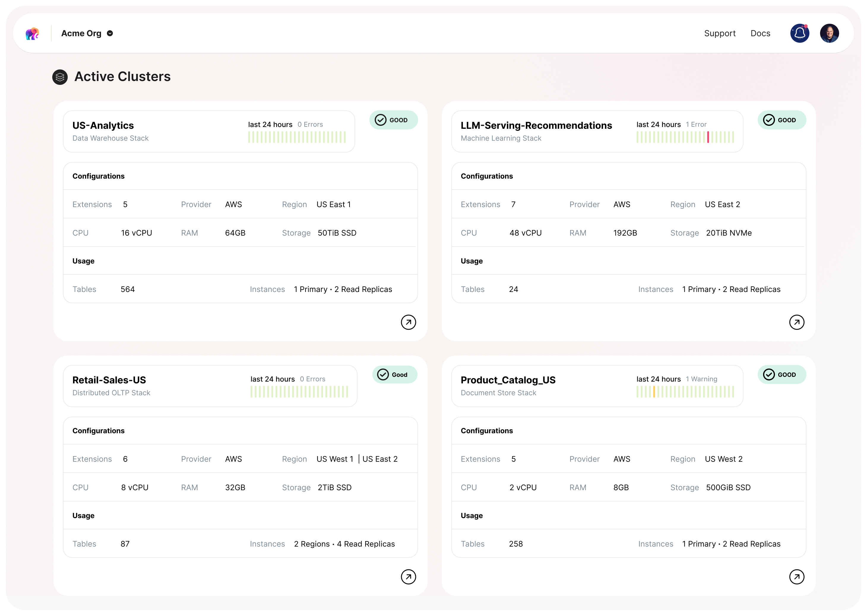
Task: Open US-Analytics cluster details arrow
Action: (x=408, y=322)
